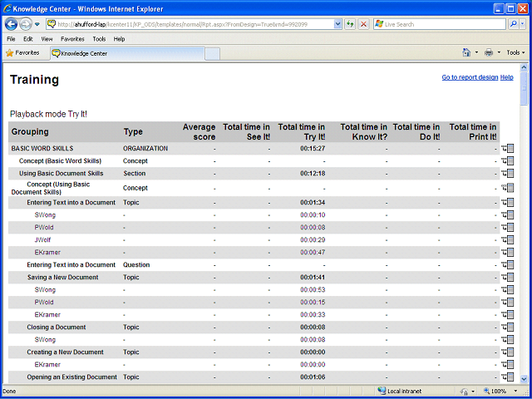
Task: Click details icon for Saving a New Document row
Action: [508, 277]
